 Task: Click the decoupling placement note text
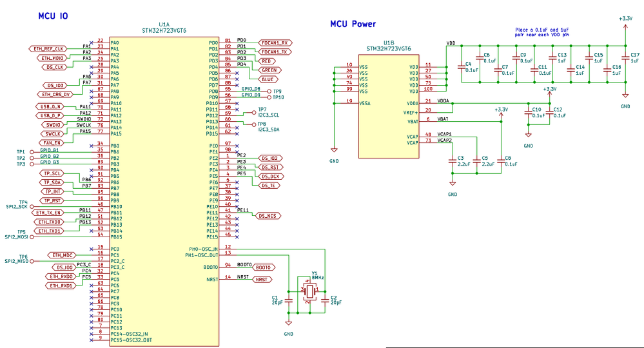click(542, 32)
